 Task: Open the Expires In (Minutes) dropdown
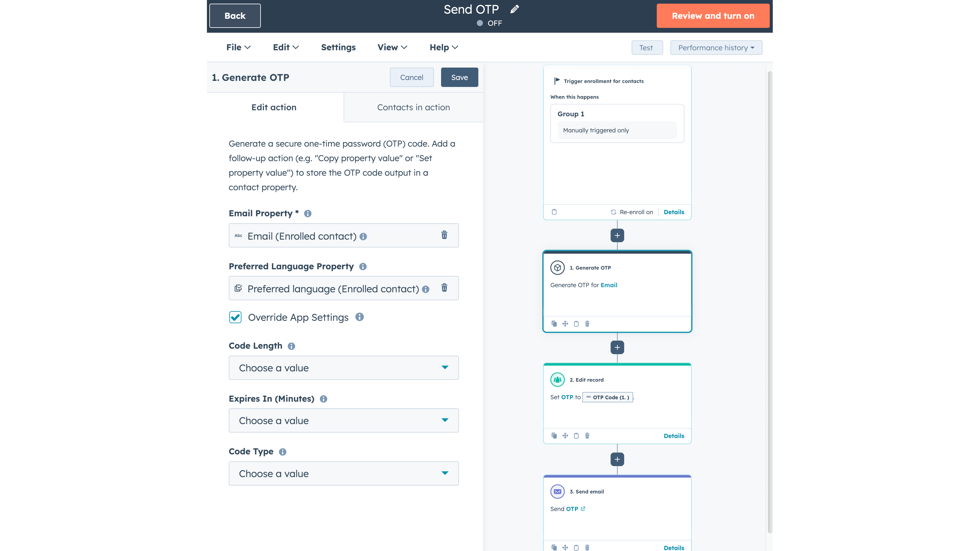[344, 420]
